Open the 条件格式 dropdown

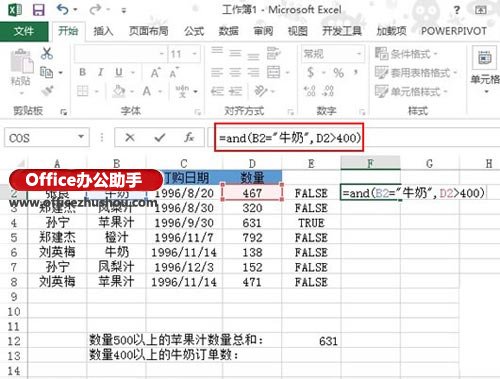coord(406,53)
